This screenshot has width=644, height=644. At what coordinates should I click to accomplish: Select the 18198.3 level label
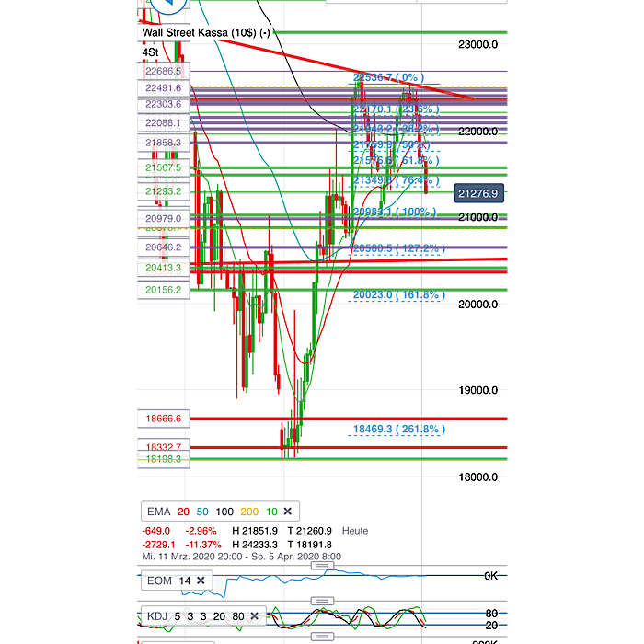[x=164, y=459]
